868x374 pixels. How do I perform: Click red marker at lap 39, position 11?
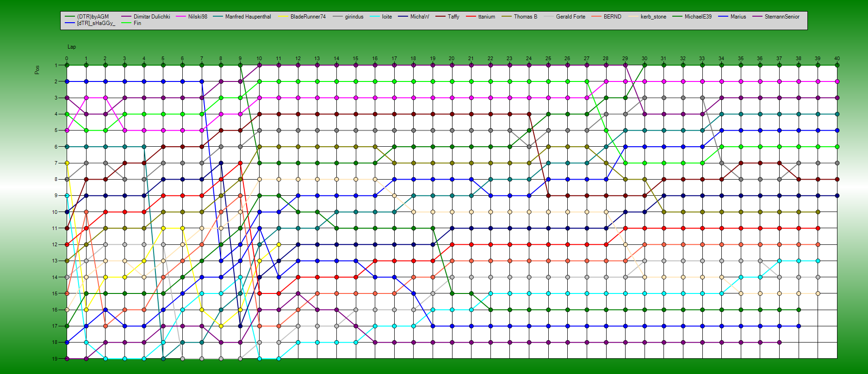tap(818, 228)
